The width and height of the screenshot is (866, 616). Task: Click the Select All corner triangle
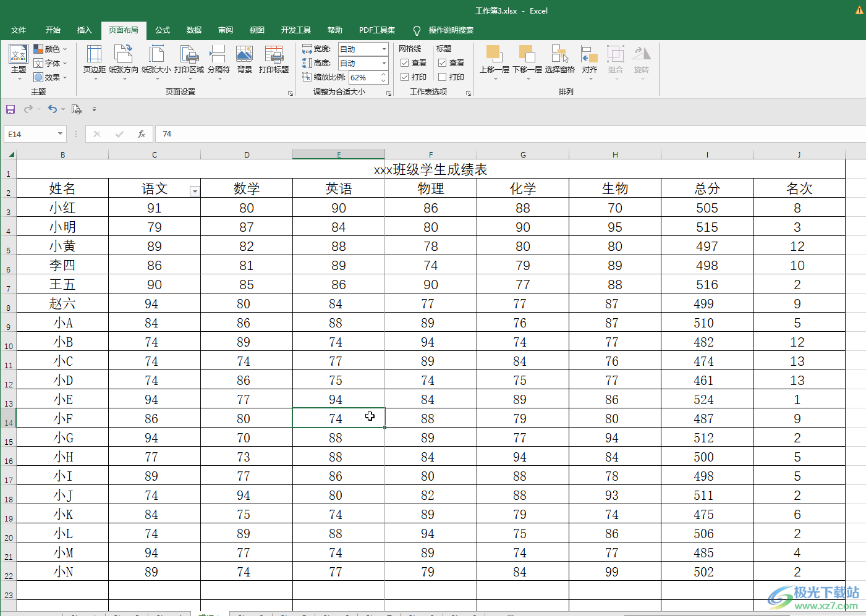[11, 154]
